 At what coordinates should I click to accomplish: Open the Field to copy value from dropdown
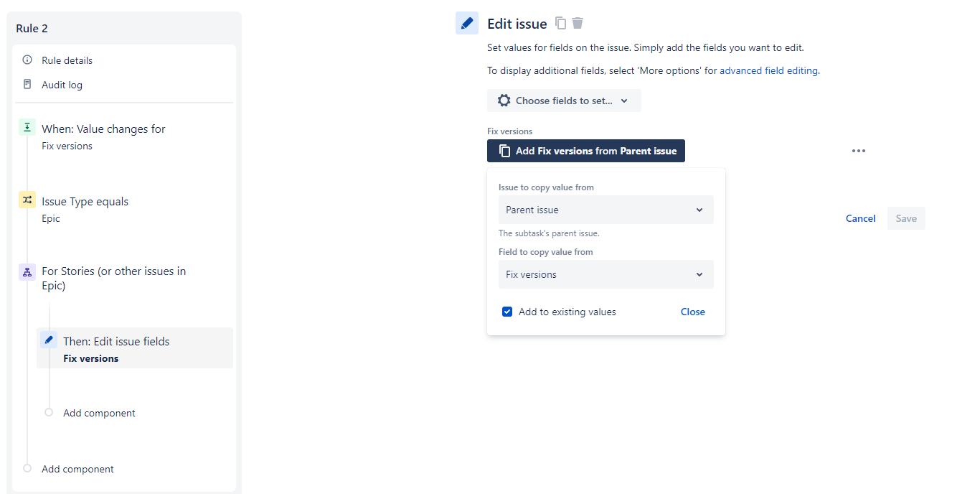[x=606, y=274]
